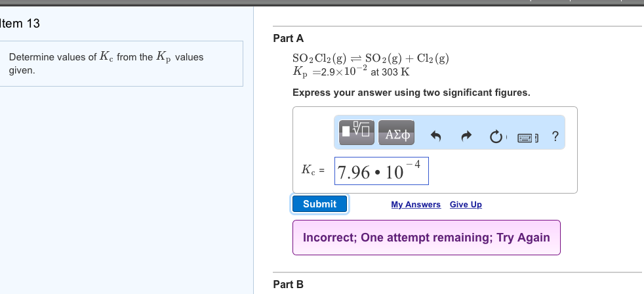The height and width of the screenshot is (294, 644).
Task: Click the Kc answer input box
Action: coord(381,171)
